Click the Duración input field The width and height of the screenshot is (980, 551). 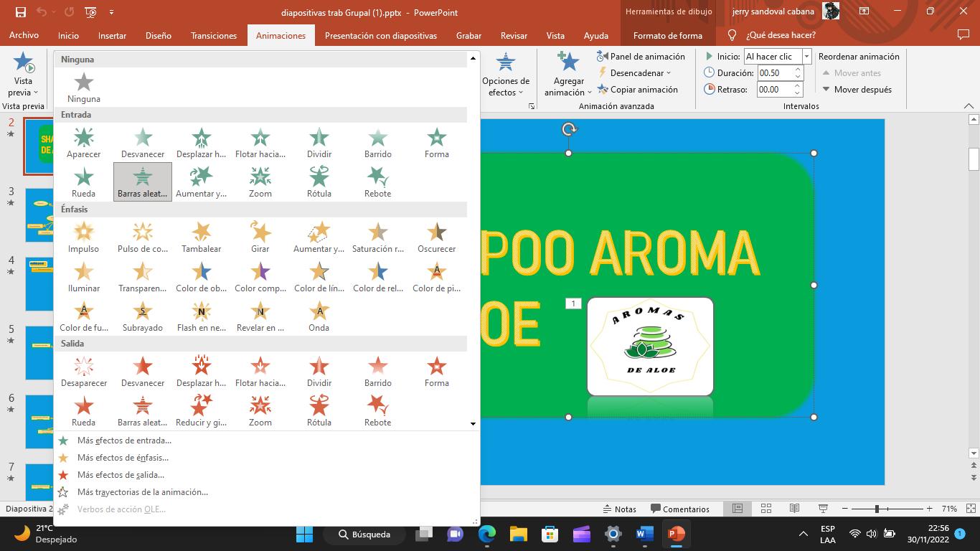[x=775, y=72]
